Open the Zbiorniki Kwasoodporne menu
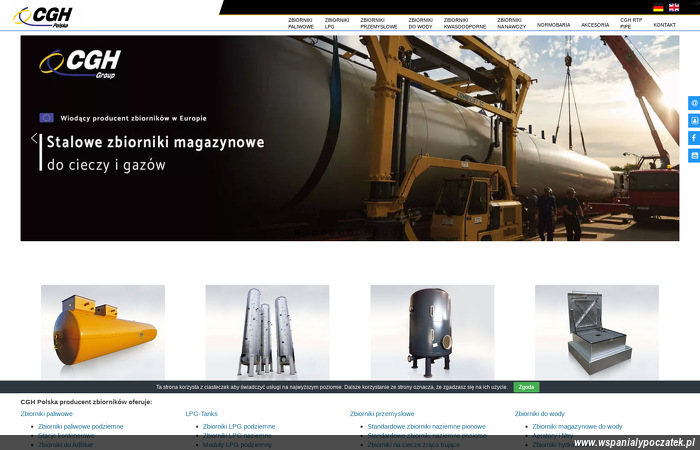This screenshot has width=700, height=450. click(465, 23)
